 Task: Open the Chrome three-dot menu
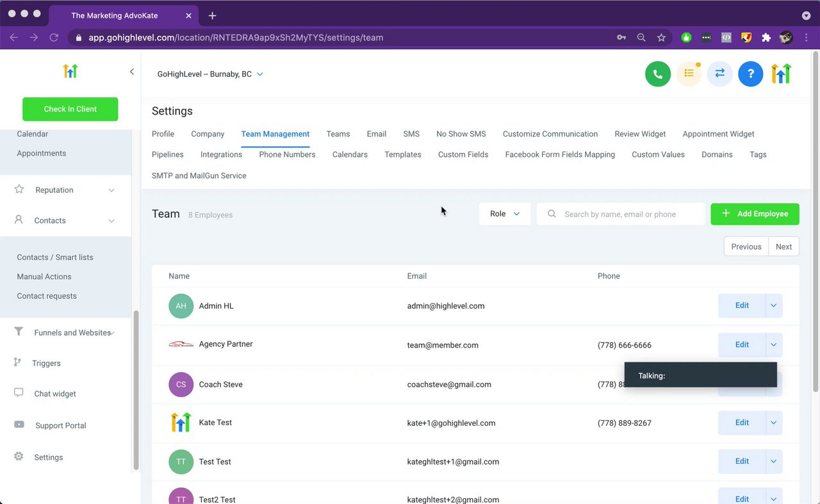tap(806, 38)
